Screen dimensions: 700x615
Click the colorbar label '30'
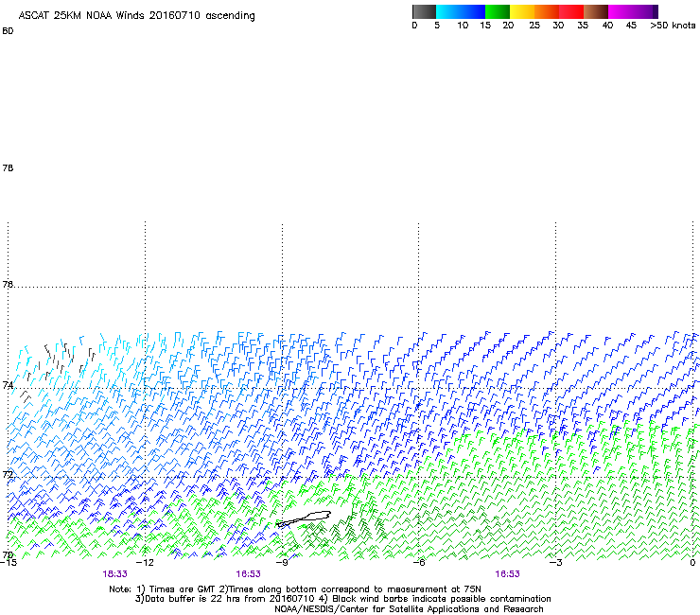[x=558, y=26]
